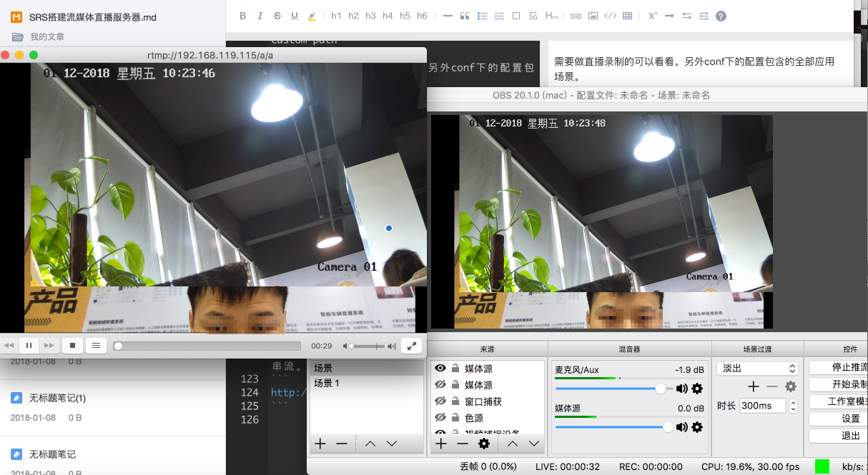This screenshot has width=868, height=475.
Task: Click the 时长 duration stepper arrows
Action: click(x=792, y=405)
